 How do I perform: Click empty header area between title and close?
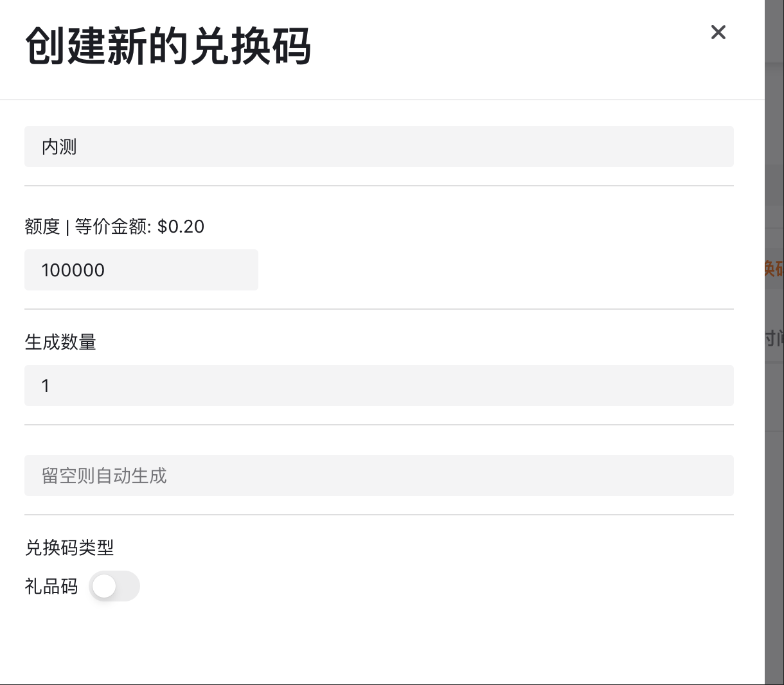coord(508,46)
